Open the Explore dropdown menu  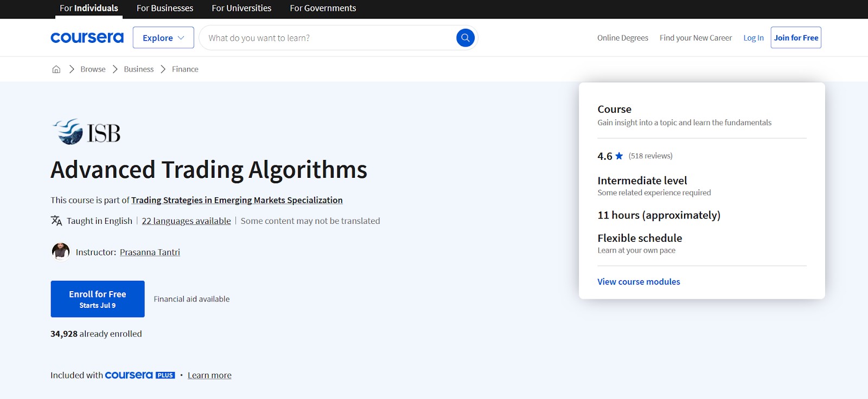(x=163, y=38)
